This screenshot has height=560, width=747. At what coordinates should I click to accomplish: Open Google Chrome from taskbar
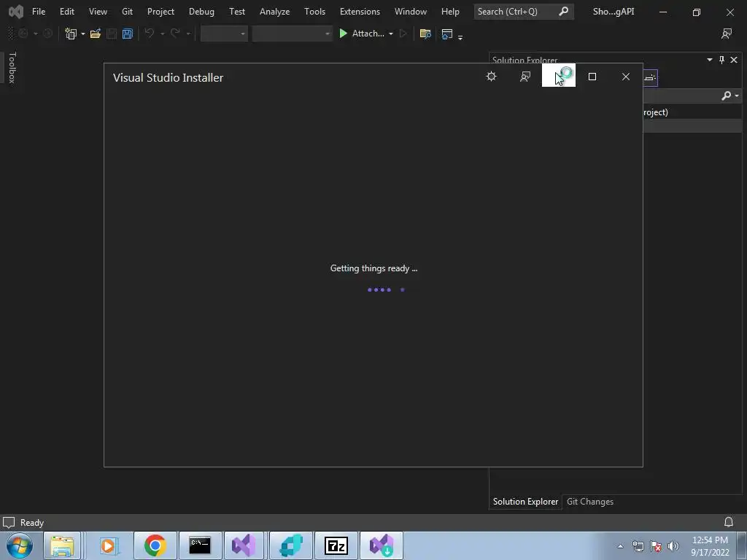pyautogui.click(x=155, y=545)
